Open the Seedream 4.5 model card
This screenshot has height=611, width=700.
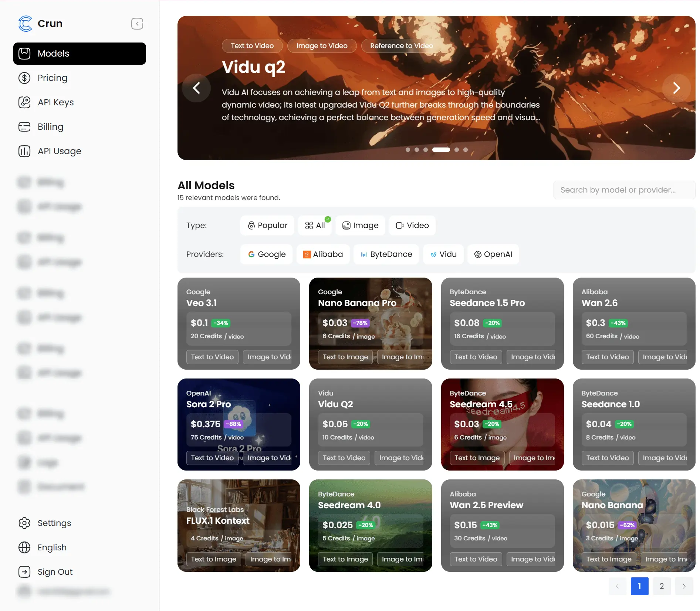(x=503, y=424)
